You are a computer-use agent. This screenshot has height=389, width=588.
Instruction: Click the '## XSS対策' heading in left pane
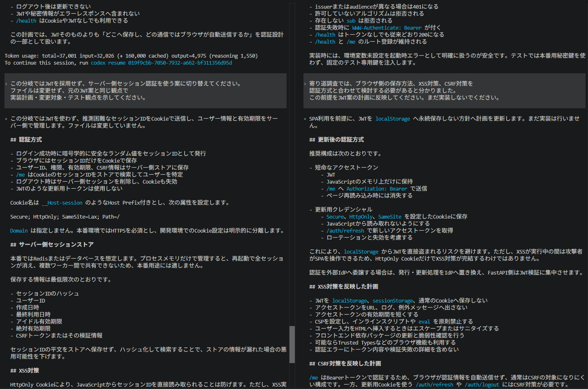click(25, 371)
